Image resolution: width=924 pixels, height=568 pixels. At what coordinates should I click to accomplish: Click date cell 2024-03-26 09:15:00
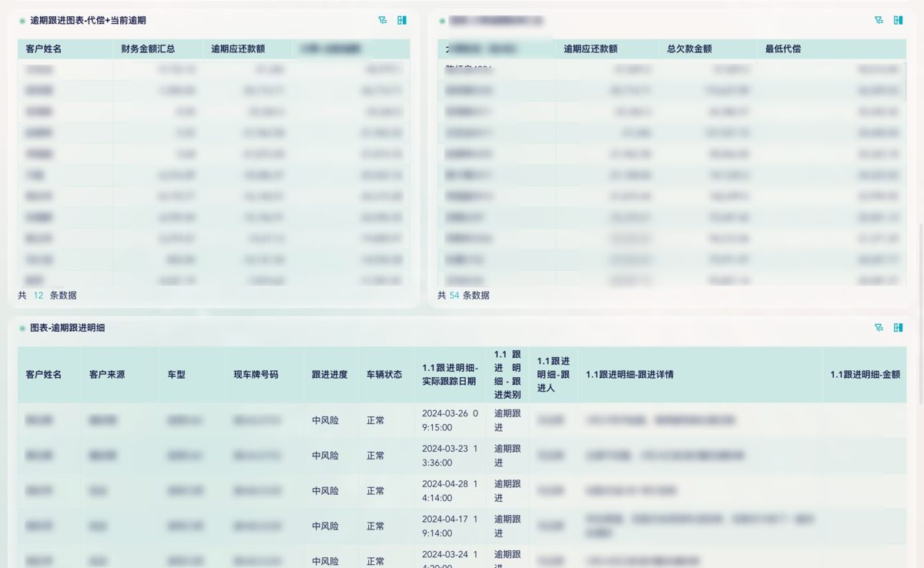tap(450, 420)
